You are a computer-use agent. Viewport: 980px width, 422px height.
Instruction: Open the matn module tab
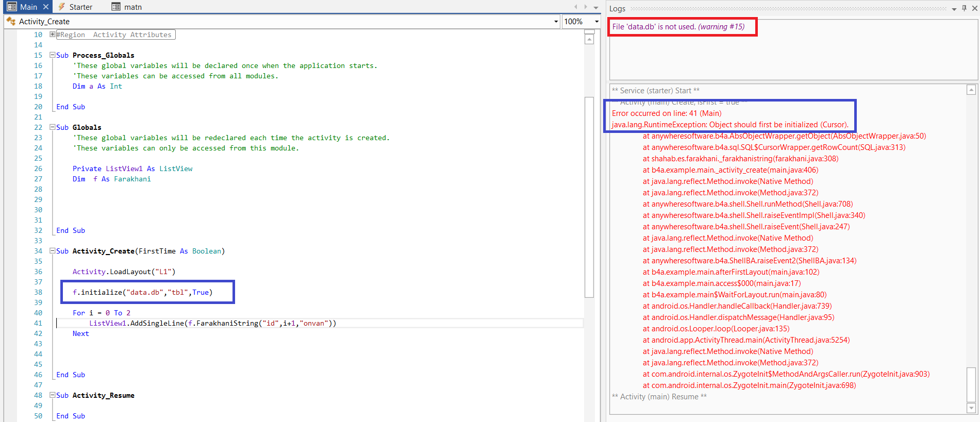(x=132, y=7)
